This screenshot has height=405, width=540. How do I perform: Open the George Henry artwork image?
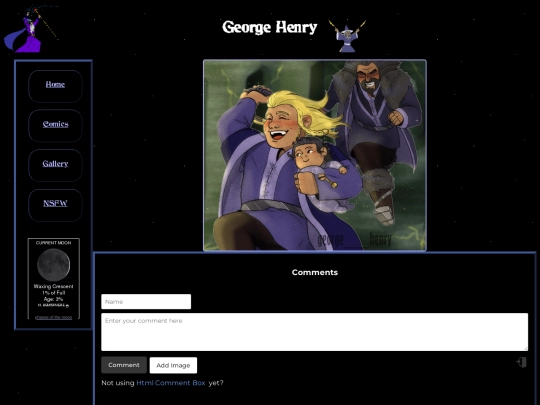(x=315, y=155)
